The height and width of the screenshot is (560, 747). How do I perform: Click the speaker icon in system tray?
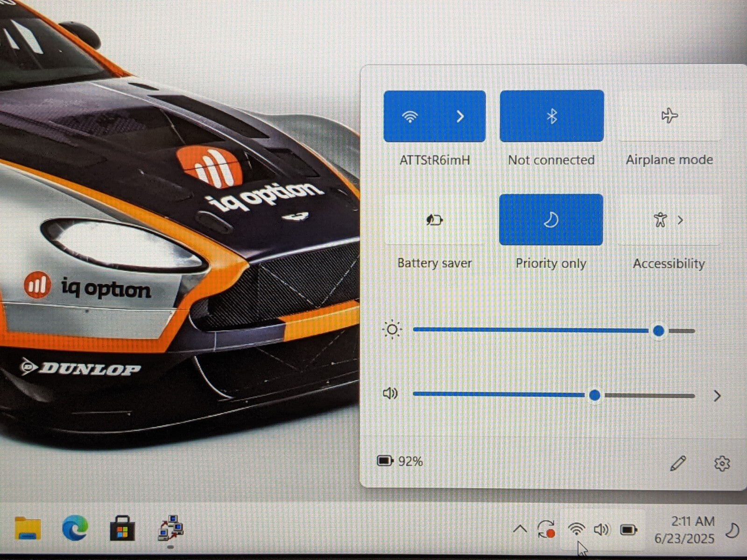tap(601, 530)
